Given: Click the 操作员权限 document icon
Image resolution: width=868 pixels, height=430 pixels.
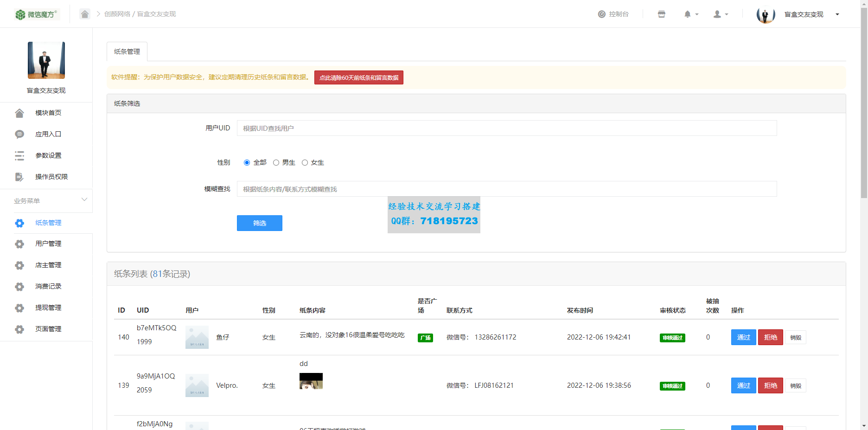Looking at the screenshot, I should point(19,177).
